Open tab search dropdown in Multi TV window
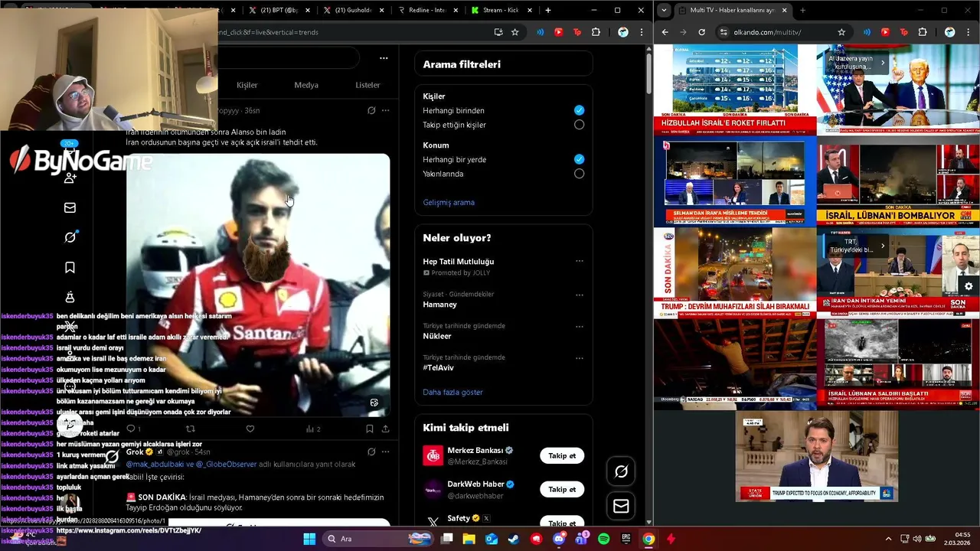 coord(665,10)
